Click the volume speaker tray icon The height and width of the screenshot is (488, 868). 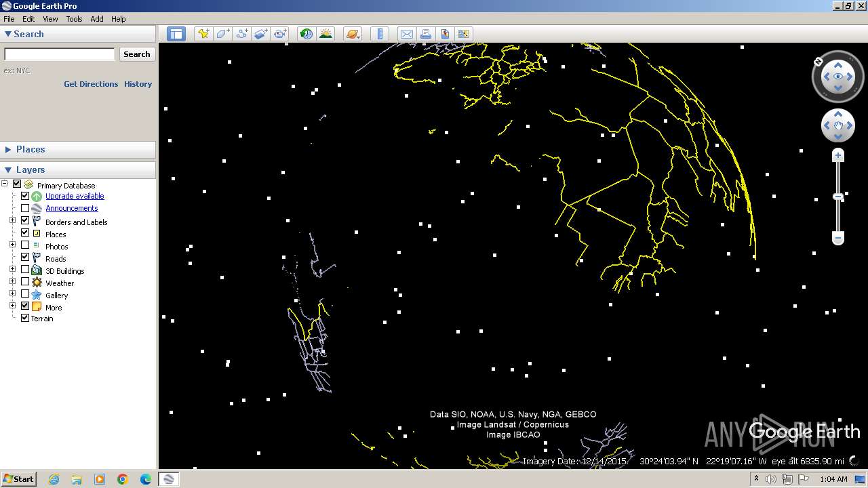click(x=771, y=479)
